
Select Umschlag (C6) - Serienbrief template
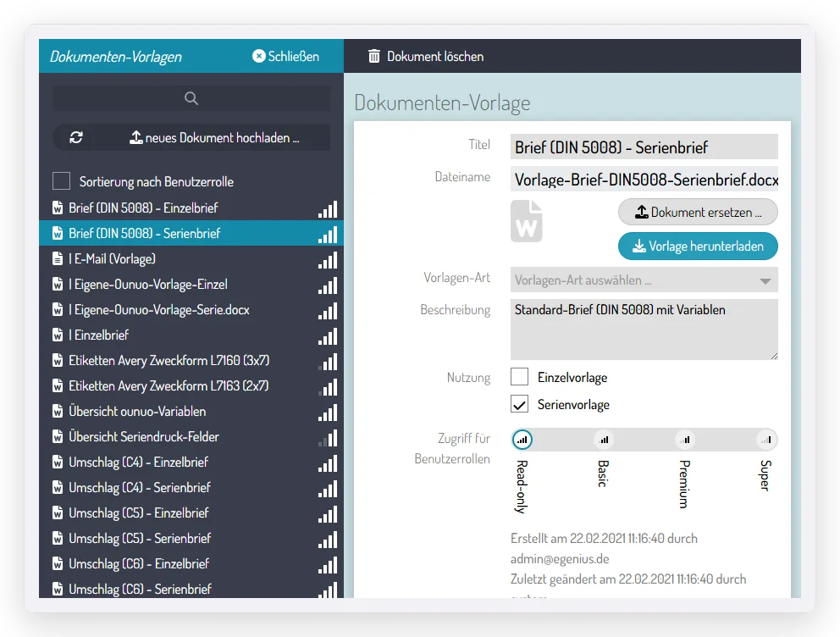click(191, 588)
